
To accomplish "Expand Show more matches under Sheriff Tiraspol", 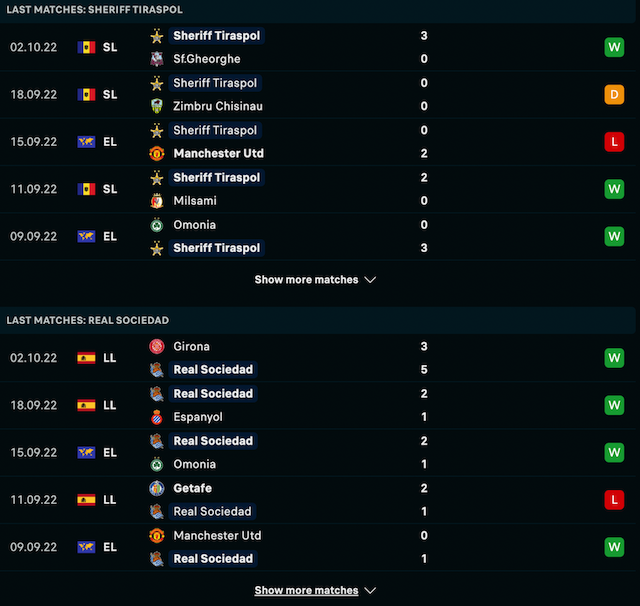I will [x=315, y=280].
